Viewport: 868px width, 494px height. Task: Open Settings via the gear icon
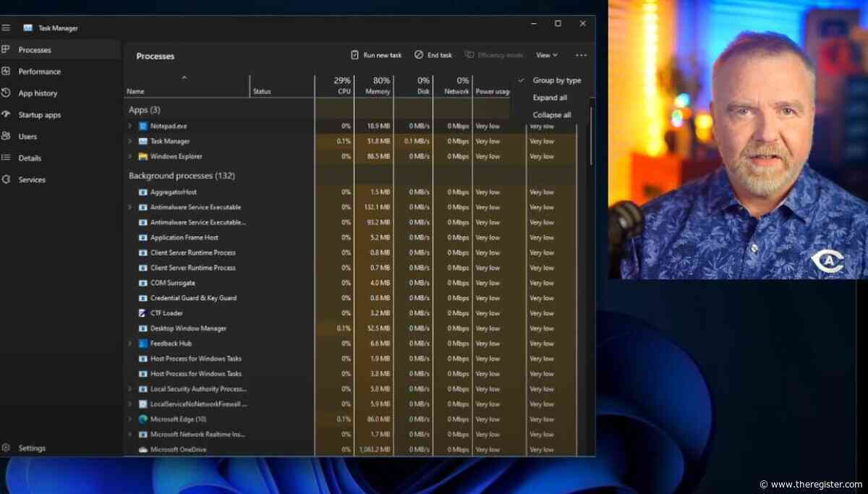6,448
